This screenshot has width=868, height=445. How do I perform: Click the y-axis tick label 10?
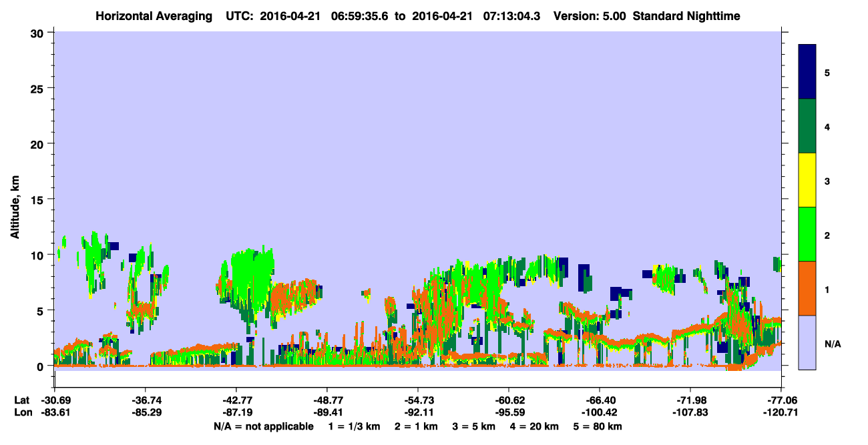tap(39, 255)
